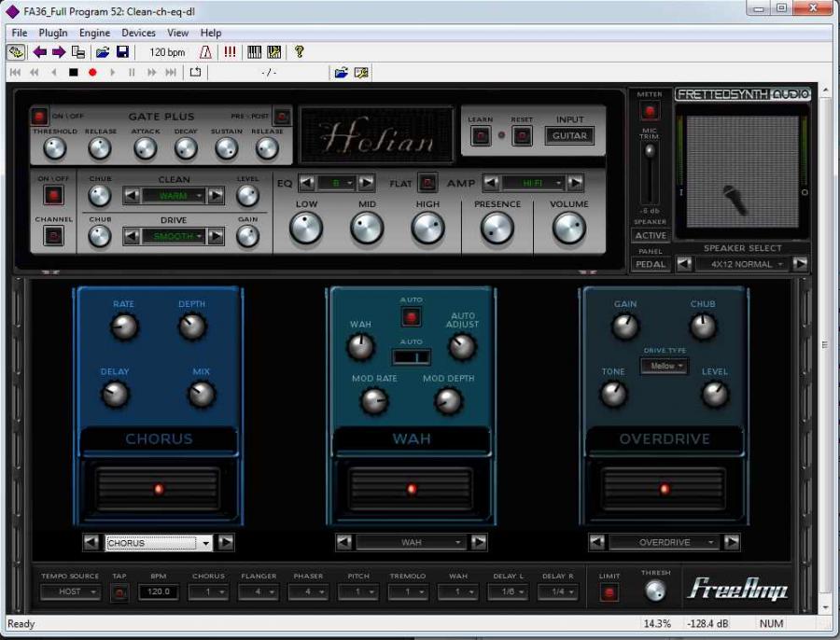Open the drive SMOOTH model dropdown
The width and height of the screenshot is (840, 640).
tap(174, 236)
